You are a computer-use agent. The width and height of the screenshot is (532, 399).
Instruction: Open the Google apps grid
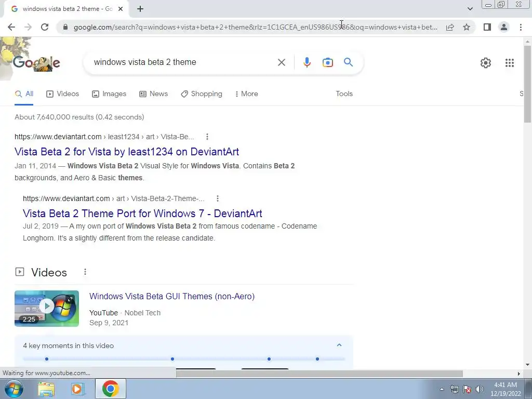pos(510,63)
